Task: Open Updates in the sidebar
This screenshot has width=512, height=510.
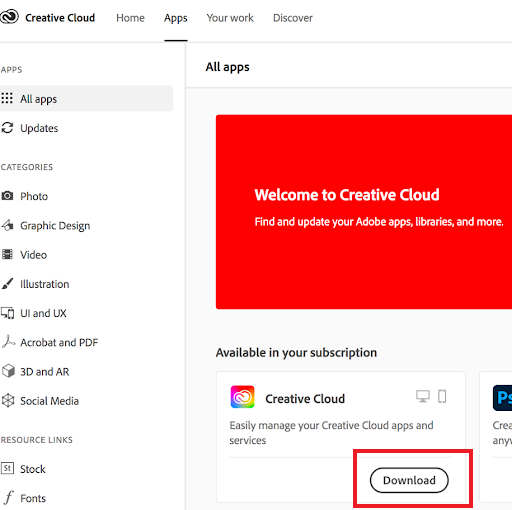Action: pyautogui.click(x=39, y=128)
